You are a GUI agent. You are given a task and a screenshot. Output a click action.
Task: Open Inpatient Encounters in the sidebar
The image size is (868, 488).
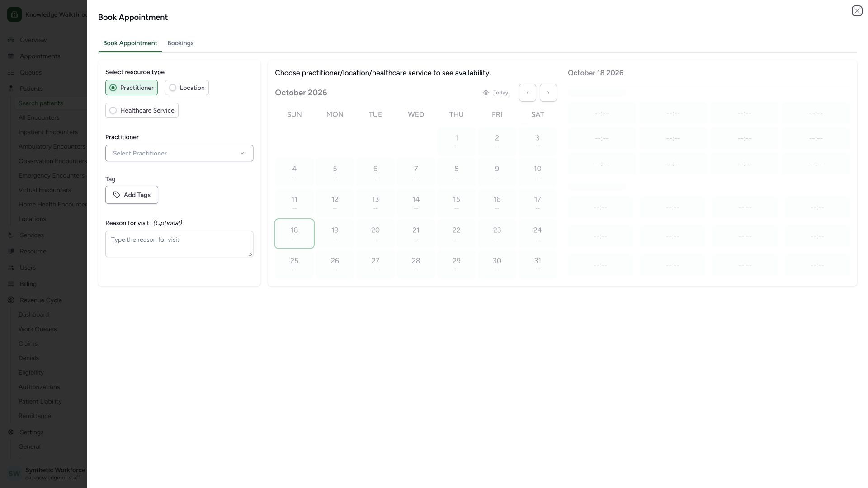click(48, 132)
